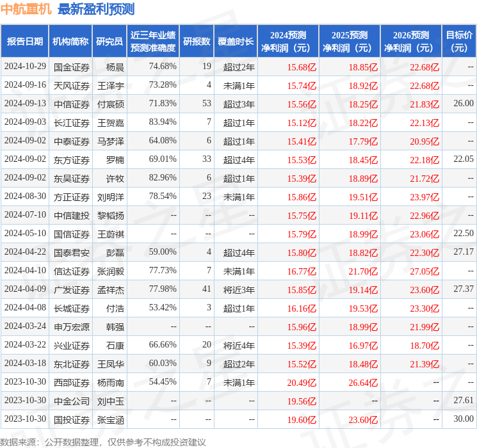This screenshot has width=477, height=448.
Task: Select 国泰君安 institution cell
Action: point(72,253)
